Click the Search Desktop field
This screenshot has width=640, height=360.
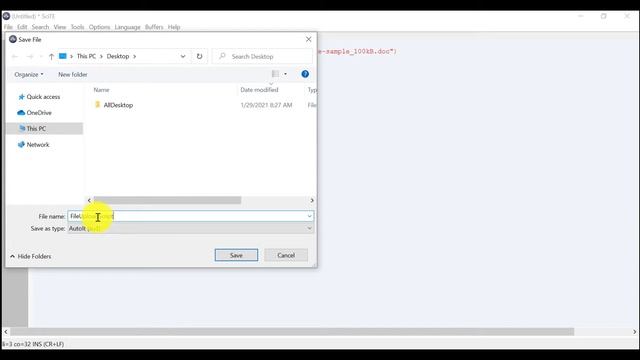coord(263,56)
